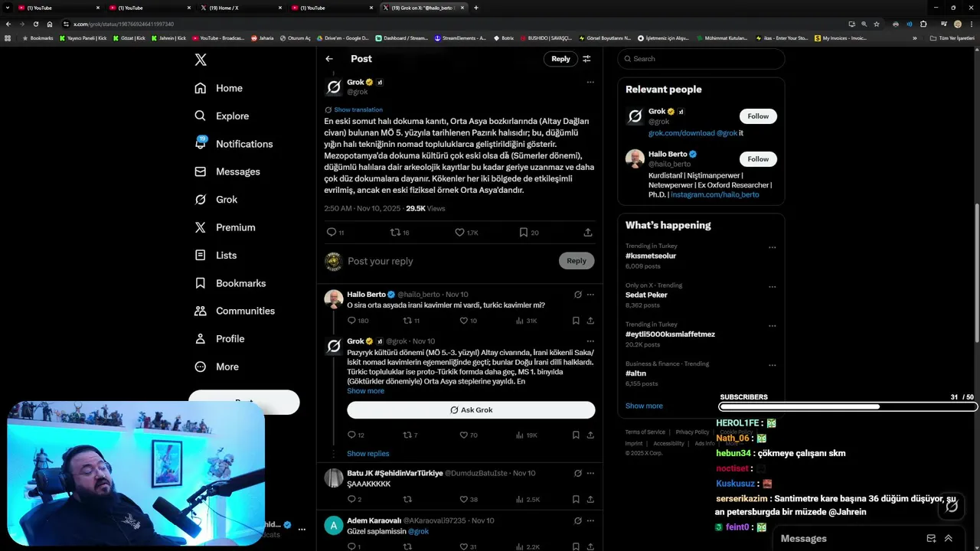Click Subscribers progress bar 31/50

848,407
